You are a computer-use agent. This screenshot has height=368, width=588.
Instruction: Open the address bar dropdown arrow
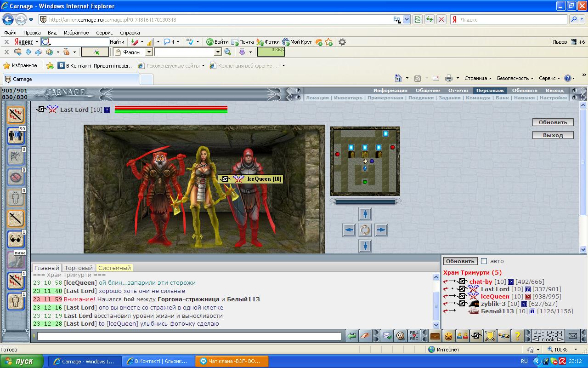coord(407,20)
